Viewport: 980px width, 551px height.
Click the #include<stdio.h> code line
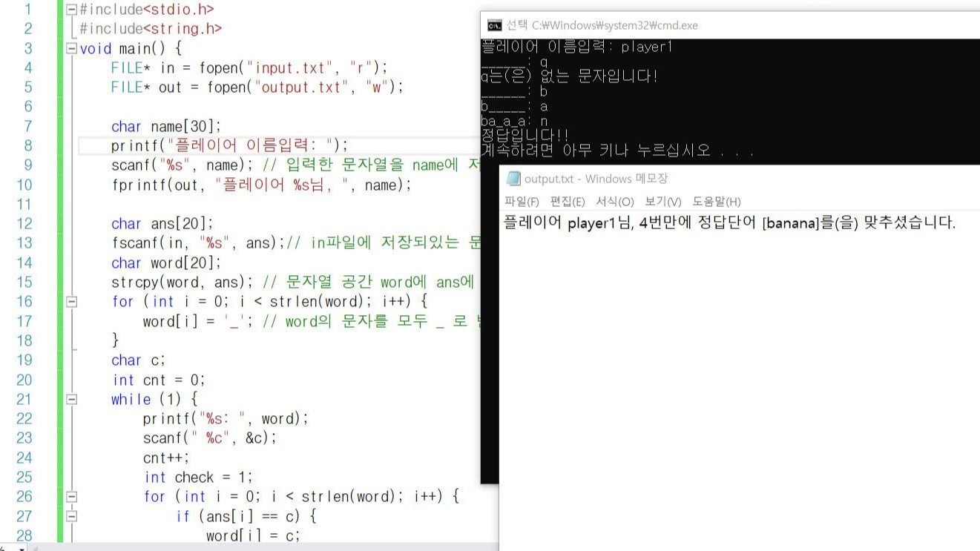[147, 10]
